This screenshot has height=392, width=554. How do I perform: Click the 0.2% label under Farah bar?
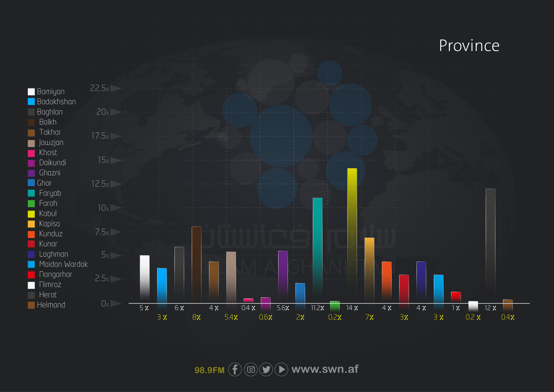coord(335,317)
